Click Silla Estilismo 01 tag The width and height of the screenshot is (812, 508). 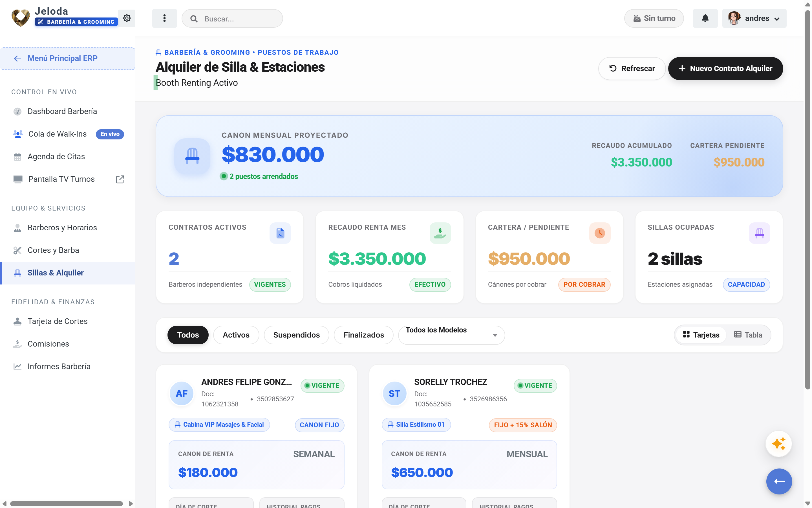click(416, 425)
